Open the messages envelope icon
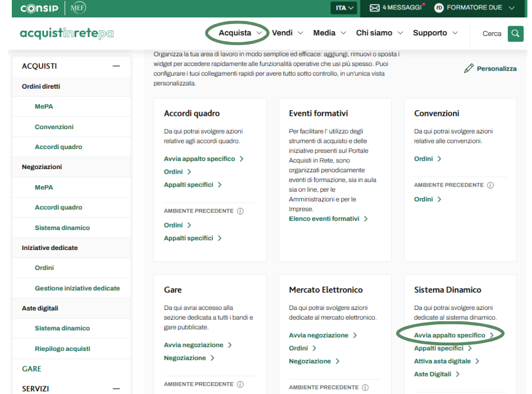Image resolution: width=532 pixels, height=394 pixels. [x=375, y=8]
